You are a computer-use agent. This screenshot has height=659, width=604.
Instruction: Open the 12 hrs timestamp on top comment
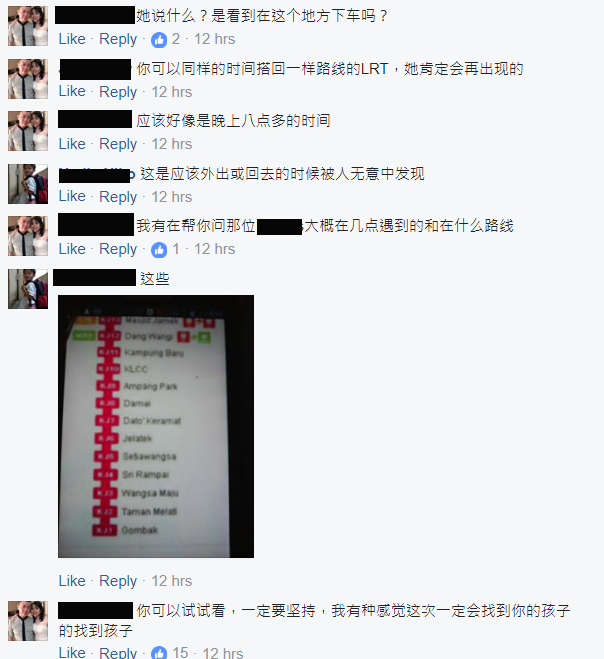point(214,39)
